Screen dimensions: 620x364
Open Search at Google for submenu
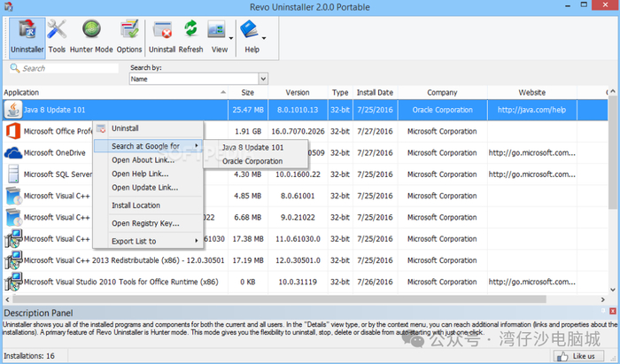[x=148, y=146]
